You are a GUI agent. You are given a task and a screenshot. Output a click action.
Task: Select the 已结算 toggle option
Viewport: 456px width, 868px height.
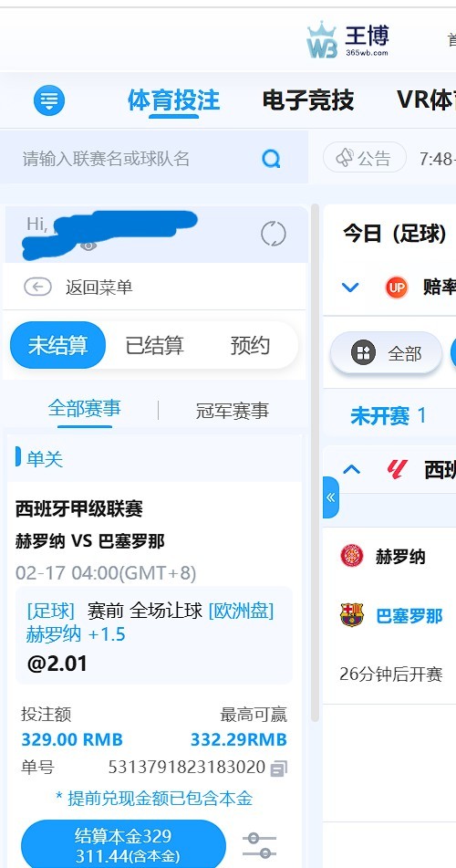click(x=154, y=345)
